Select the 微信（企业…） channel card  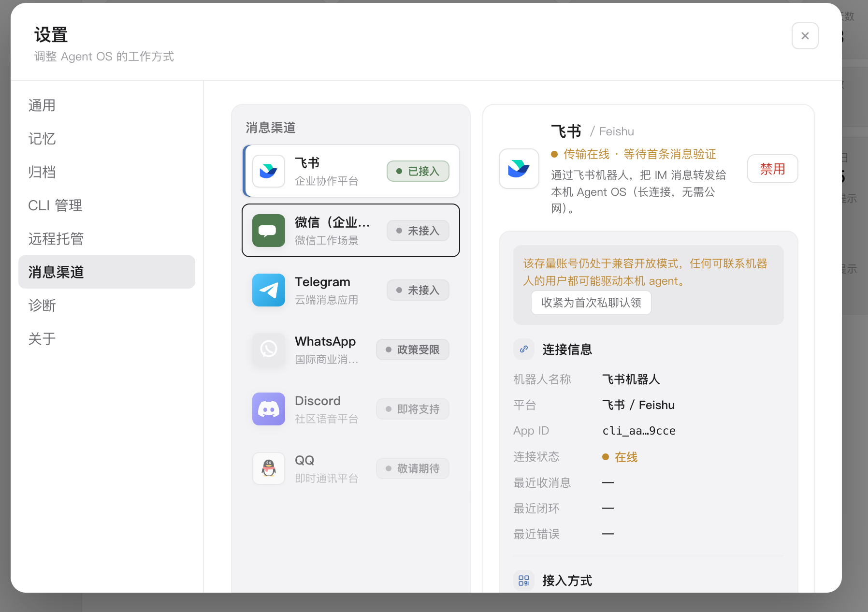pyautogui.click(x=351, y=231)
